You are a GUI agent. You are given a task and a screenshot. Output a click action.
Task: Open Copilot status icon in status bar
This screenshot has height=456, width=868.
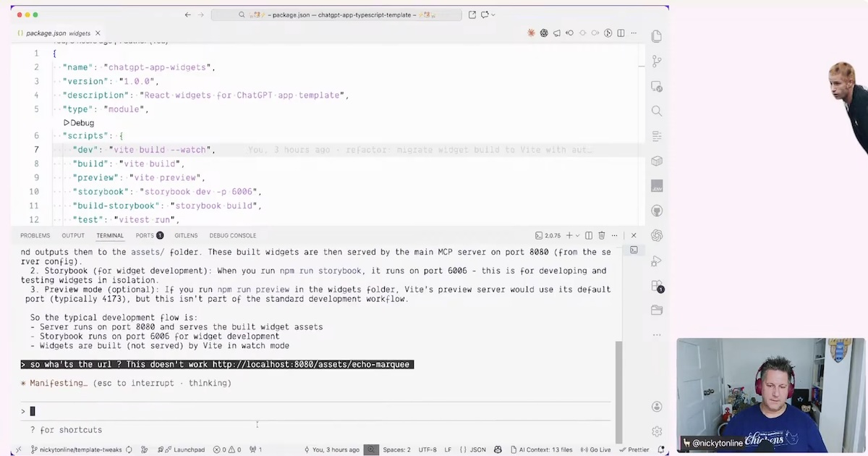[x=498, y=449]
